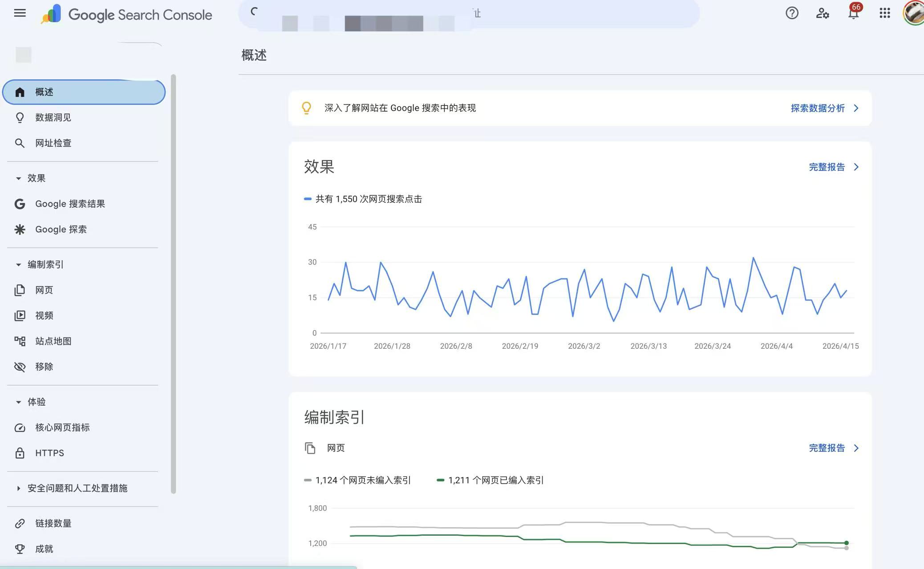Toggle 1,124 个网页未编入索引 legend
Screen dimensions: 924x569
click(x=357, y=480)
